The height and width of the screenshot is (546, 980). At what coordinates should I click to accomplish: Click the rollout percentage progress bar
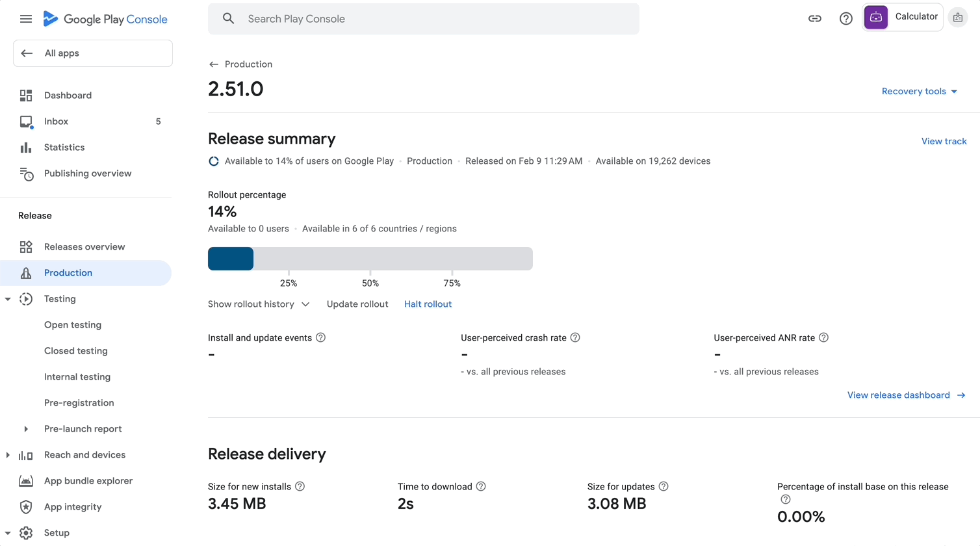tap(370, 259)
